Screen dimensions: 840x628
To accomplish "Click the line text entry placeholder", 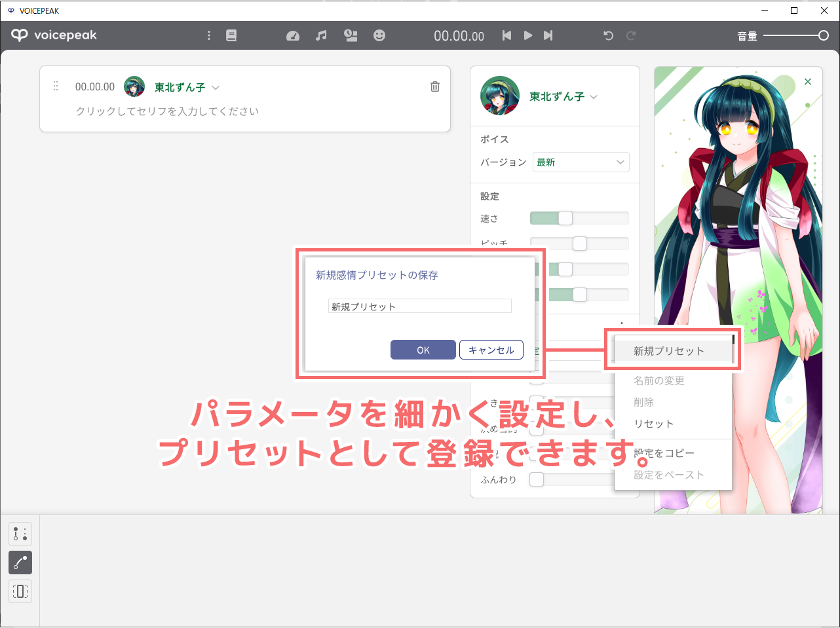I will (167, 111).
